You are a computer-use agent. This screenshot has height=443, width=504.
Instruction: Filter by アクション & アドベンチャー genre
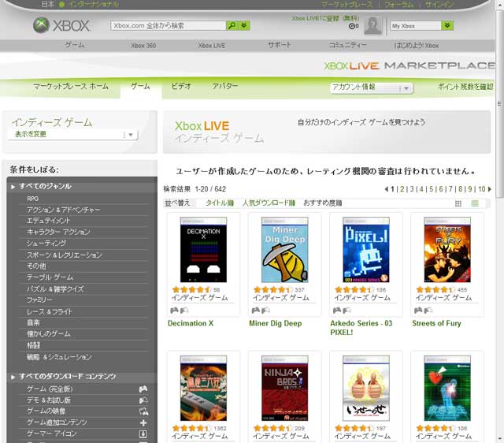point(63,210)
